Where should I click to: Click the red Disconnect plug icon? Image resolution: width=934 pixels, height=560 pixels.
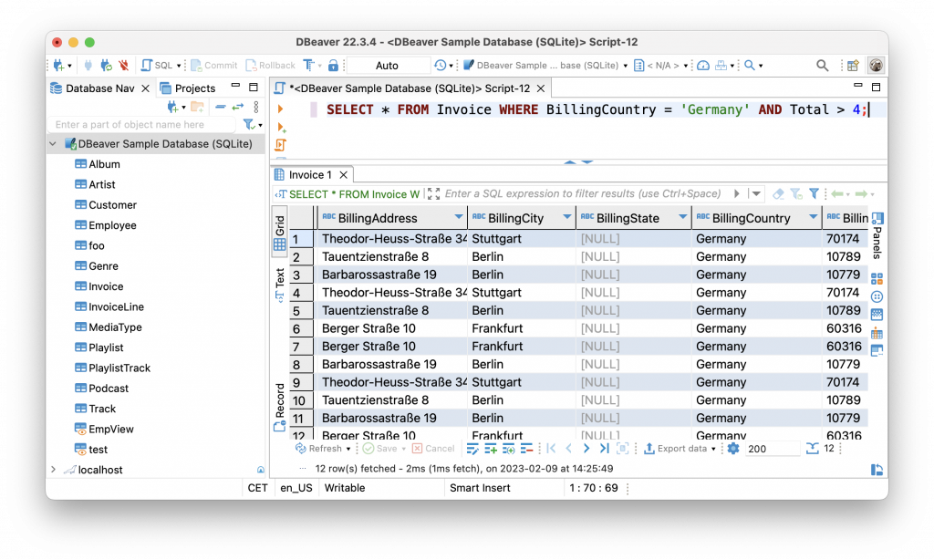[124, 65]
